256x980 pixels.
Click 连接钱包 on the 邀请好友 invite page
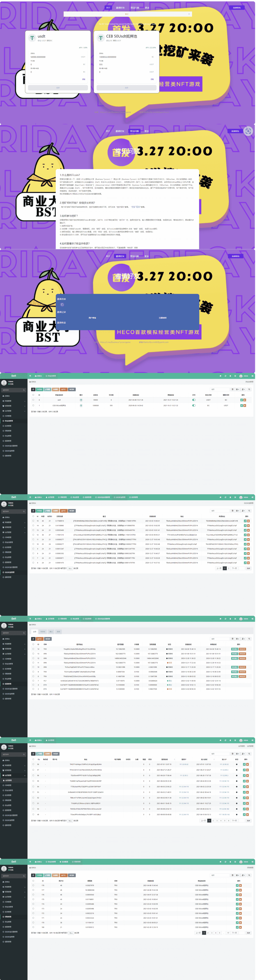pyautogui.click(x=235, y=256)
